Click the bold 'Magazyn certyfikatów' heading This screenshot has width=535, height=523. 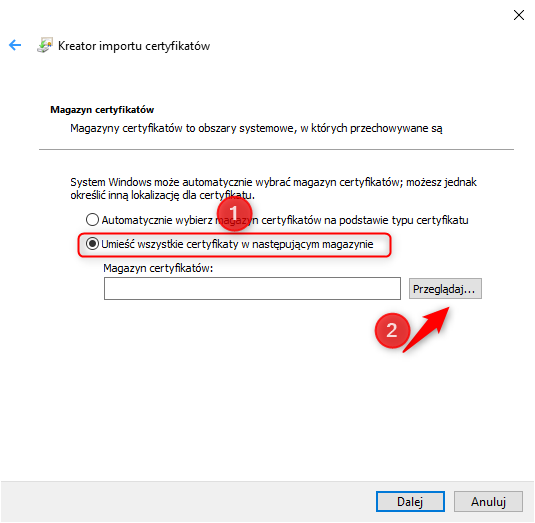[x=102, y=110]
